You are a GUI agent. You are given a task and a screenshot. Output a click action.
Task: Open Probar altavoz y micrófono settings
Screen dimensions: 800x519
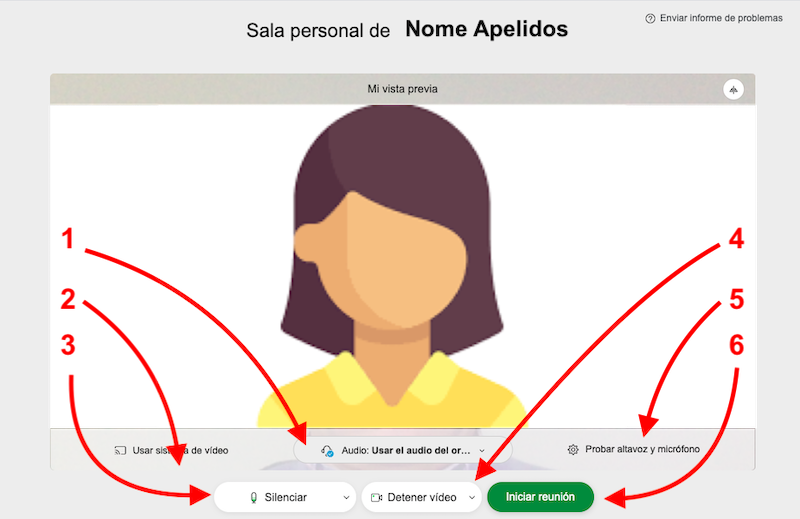pyautogui.click(x=642, y=450)
